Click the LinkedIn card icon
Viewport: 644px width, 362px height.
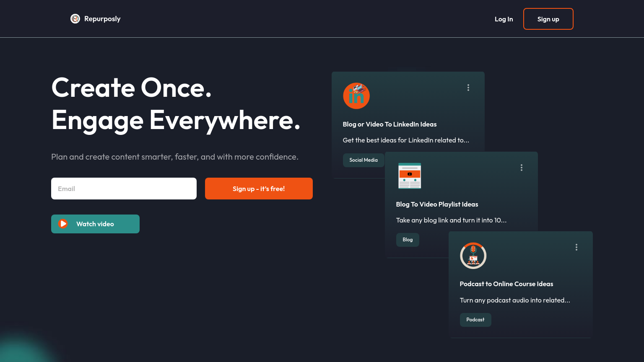pyautogui.click(x=356, y=96)
